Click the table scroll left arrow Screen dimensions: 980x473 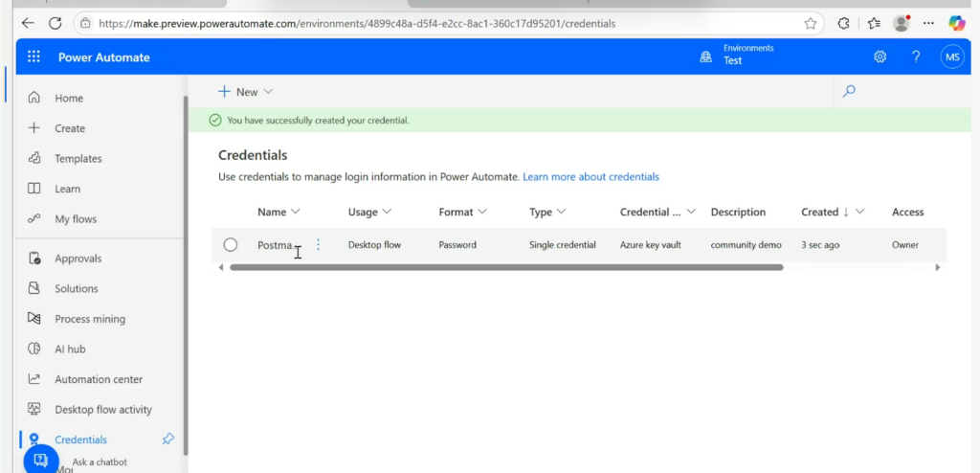[221, 267]
